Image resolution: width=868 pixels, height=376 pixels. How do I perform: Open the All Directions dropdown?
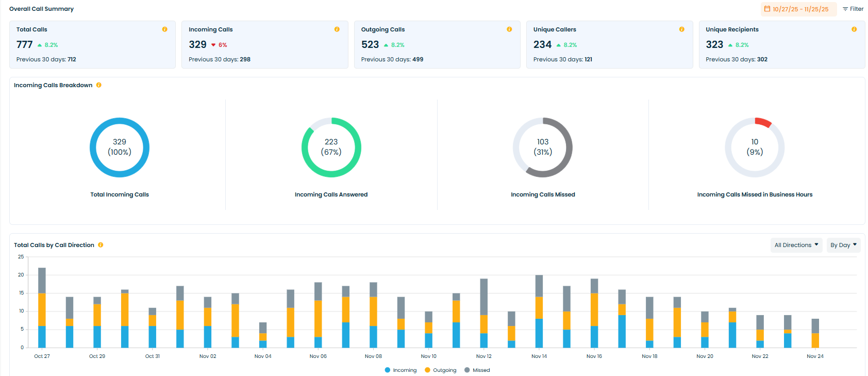(x=796, y=245)
